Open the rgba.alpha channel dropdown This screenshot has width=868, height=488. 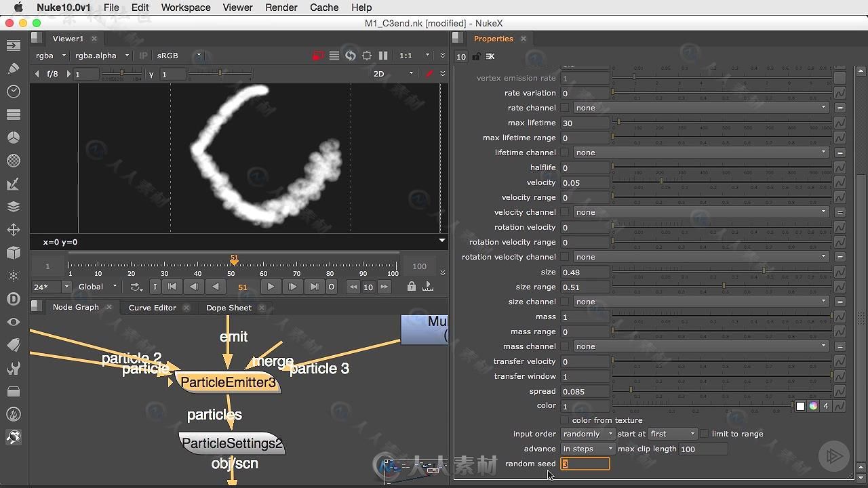point(102,56)
